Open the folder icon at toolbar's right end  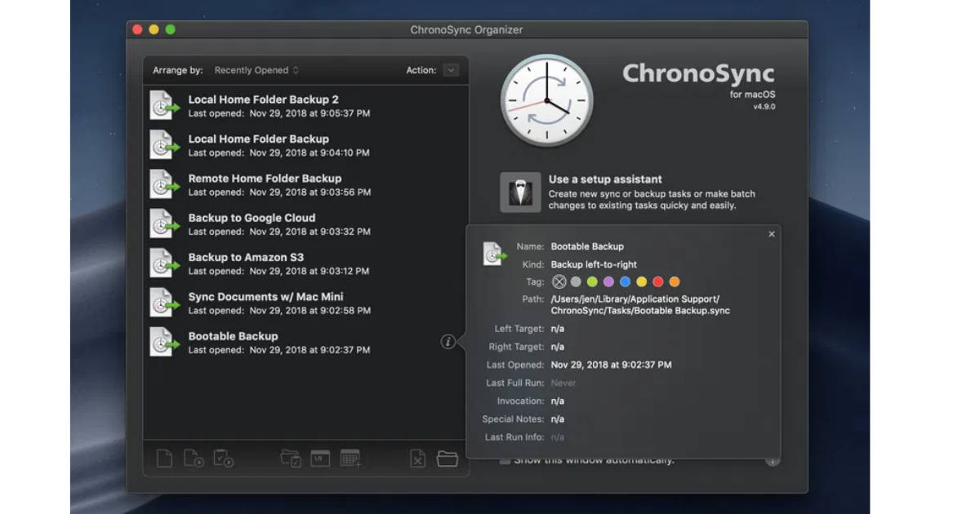(447, 459)
